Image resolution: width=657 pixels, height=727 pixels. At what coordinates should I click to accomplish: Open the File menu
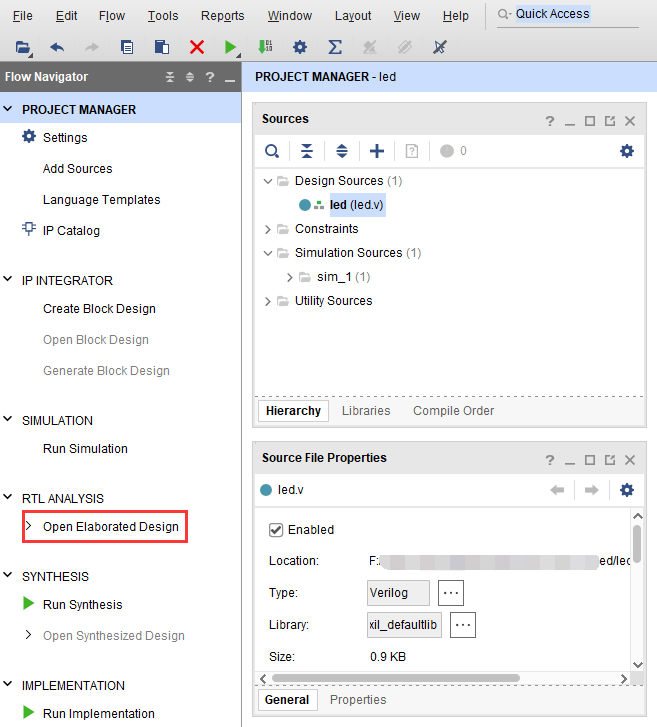click(22, 16)
